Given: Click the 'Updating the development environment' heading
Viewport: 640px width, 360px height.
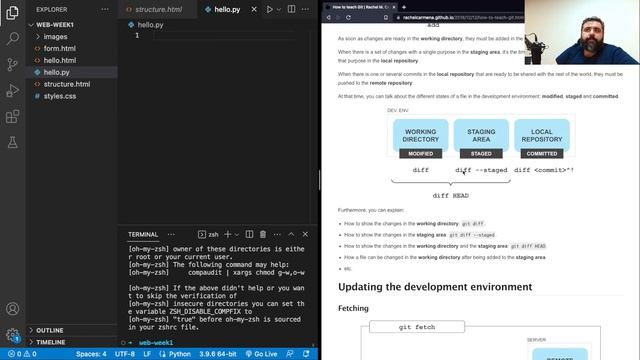Looking at the screenshot, I should pos(435,287).
